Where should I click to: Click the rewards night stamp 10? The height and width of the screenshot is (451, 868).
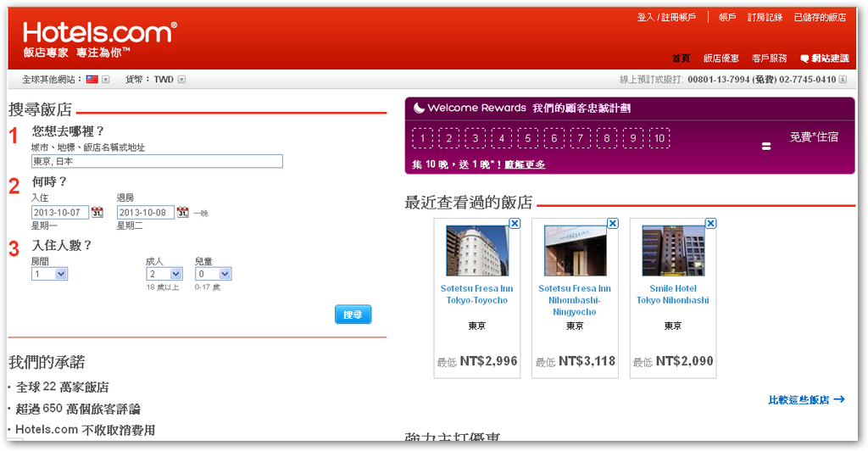(x=659, y=138)
